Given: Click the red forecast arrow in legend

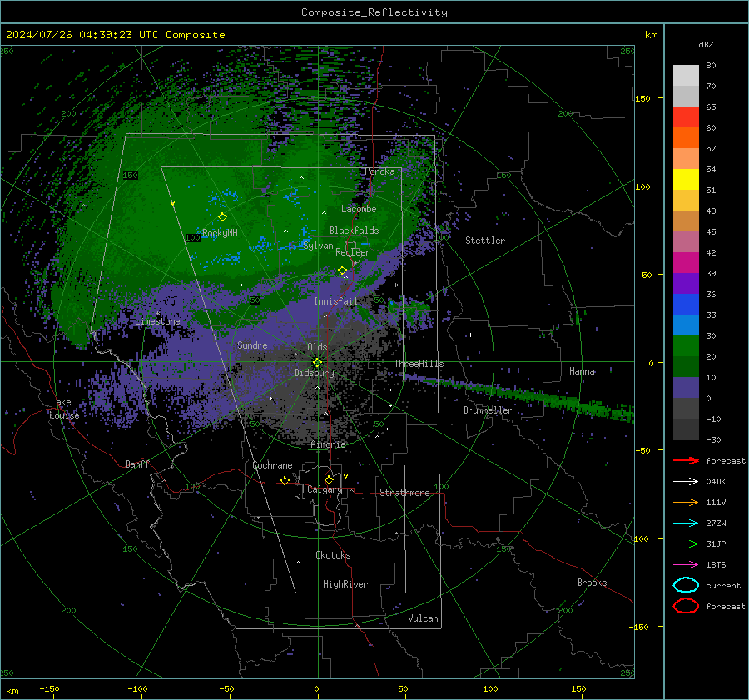Looking at the screenshot, I should [686, 460].
